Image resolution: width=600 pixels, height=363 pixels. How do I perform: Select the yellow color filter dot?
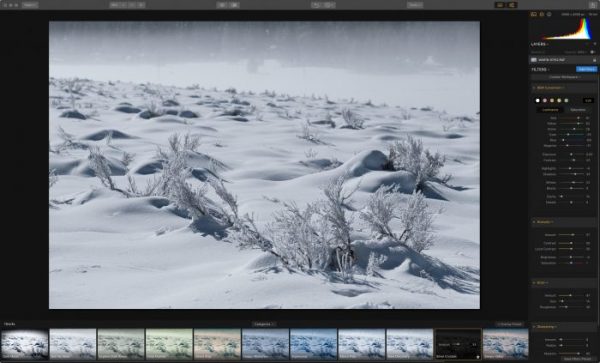point(559,101)
